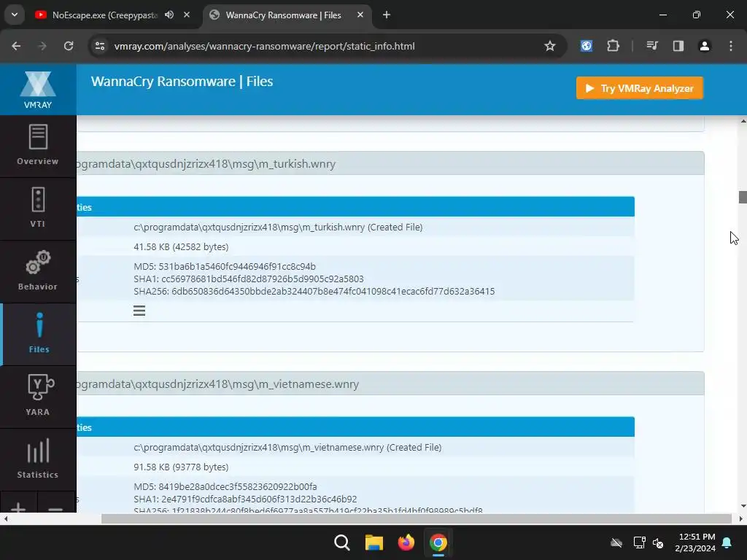Image resolution: width=747 pixels, height=560 pixels.
Task: Open the taskbar clock 12:51 PM
Action: tap(695, 542)
